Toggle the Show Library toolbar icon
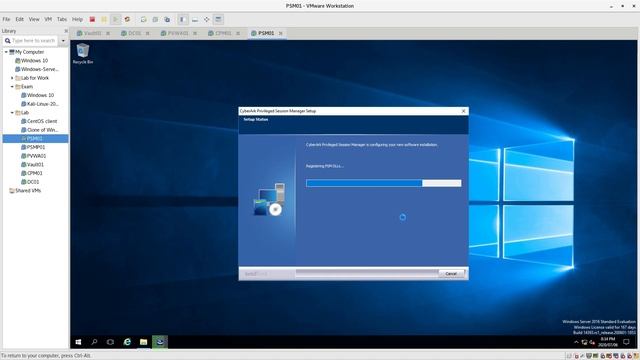Image resolution: width=640 pixels, height=360 pixels. point(183,19)
